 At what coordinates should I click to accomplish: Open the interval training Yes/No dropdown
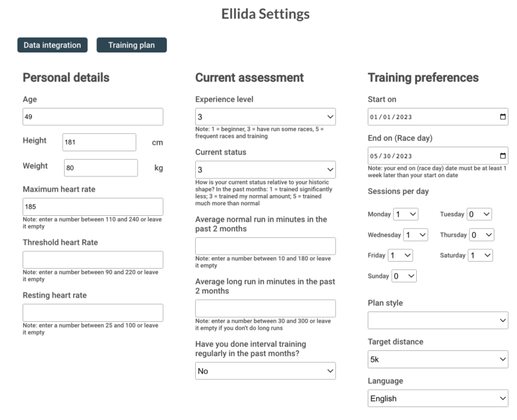click(x=265, y=371)
